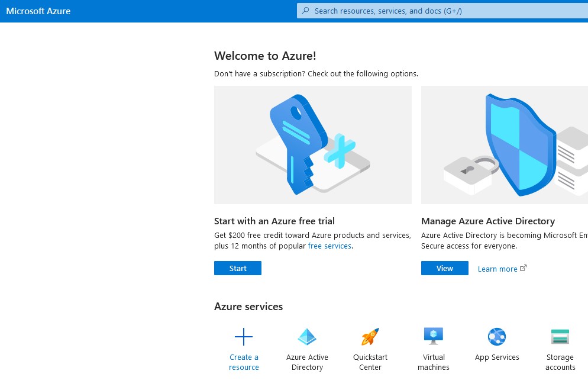Click the Create a resource plus icon

click(244, 337)
